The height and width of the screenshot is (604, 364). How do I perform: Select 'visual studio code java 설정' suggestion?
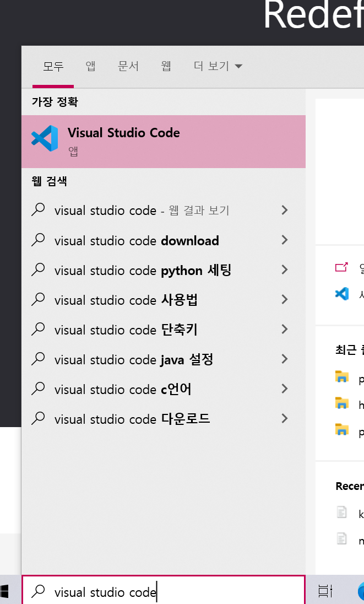164,359
